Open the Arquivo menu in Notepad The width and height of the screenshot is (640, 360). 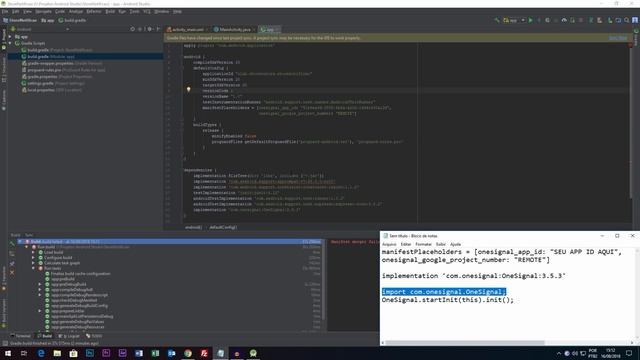pyautogui.click(x=389, y=244)
